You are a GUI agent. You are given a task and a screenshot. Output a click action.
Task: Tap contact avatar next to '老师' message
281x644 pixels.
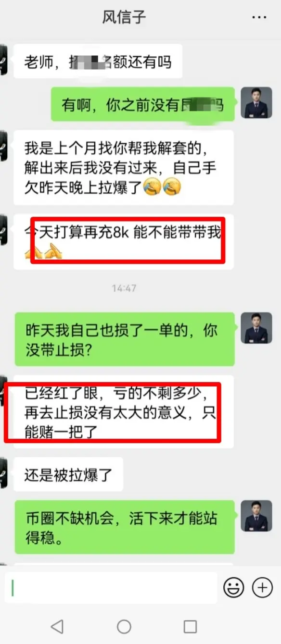[x=3, y=60]
